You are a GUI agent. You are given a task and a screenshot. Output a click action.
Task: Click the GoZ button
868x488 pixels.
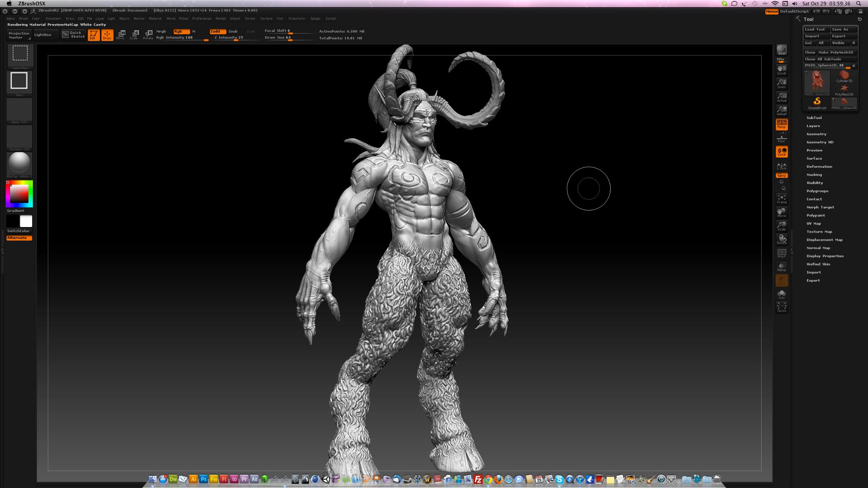(810, 43)
